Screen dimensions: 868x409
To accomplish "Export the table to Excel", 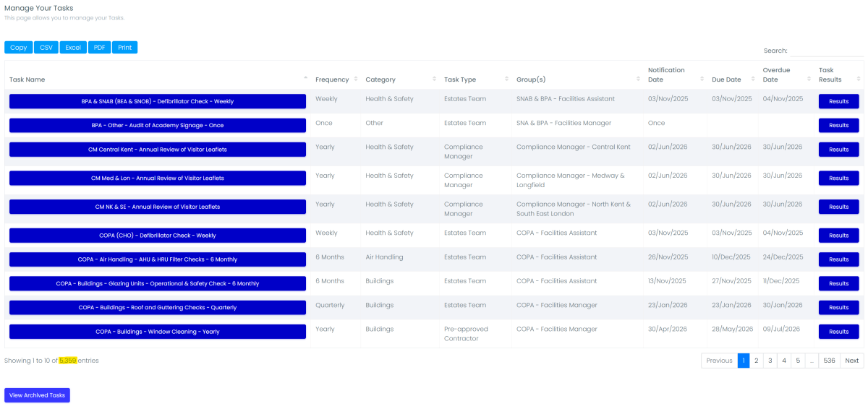I will pyautogui.click(x=73, y=48).
